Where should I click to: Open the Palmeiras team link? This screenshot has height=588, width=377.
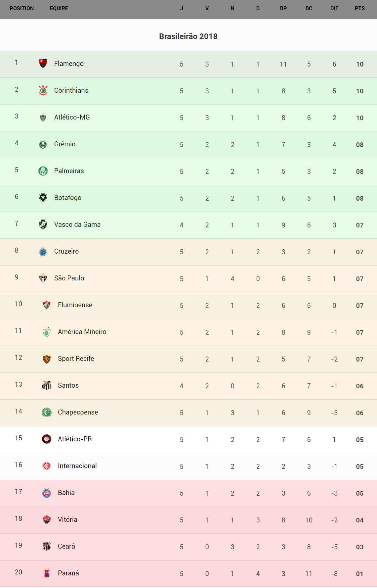[69, 171]
